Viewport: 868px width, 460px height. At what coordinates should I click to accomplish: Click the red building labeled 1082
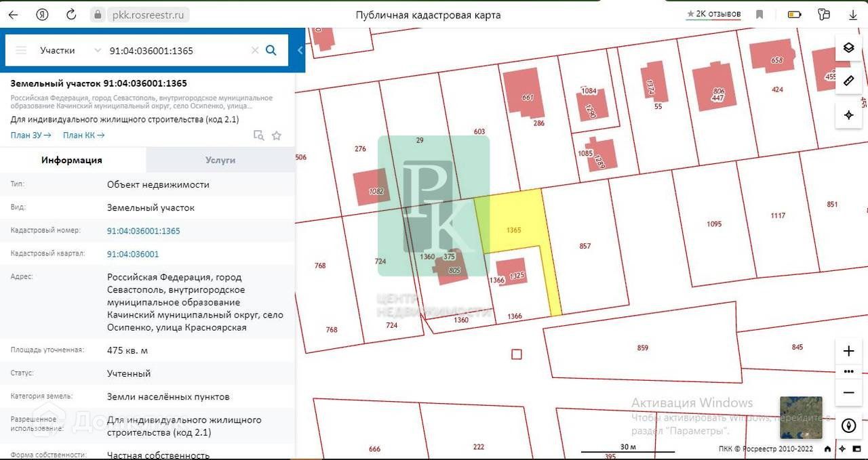click(x=372, y=188)
